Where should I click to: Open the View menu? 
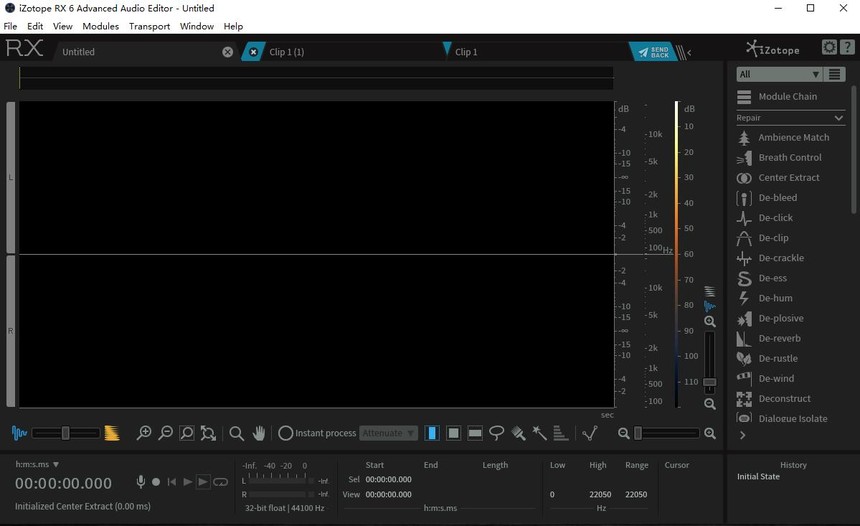[x=63, y=26]
